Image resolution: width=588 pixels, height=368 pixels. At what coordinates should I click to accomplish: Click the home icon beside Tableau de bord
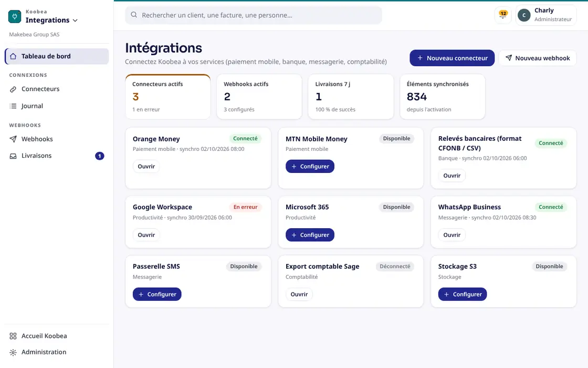(x=13, y=56)
